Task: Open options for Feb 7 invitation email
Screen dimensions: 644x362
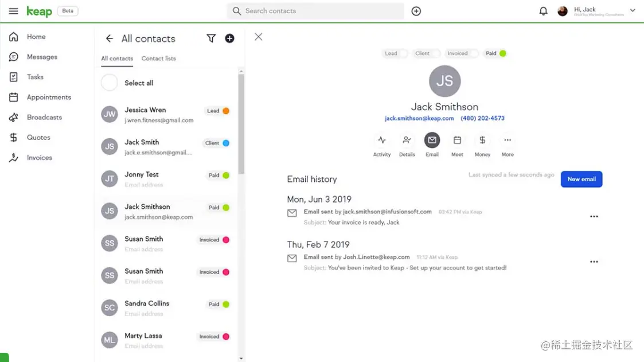Action: (x=594, y=262)
